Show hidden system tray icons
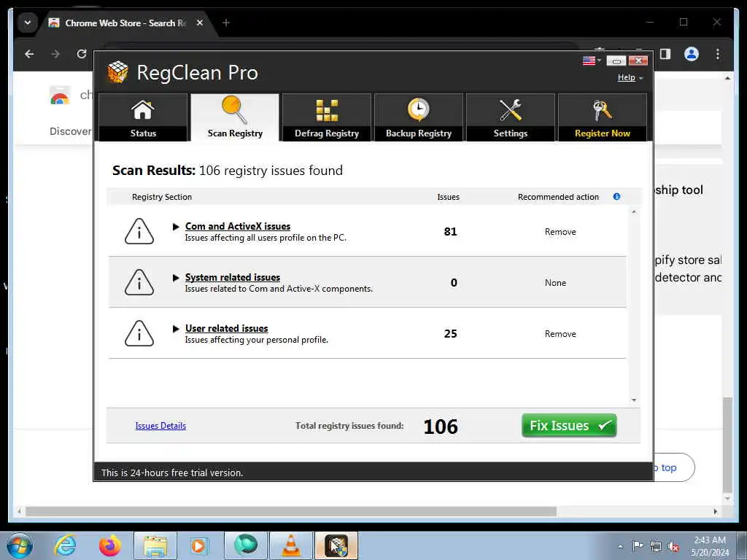Screen dimensions: 747x560 click(620, 546)
